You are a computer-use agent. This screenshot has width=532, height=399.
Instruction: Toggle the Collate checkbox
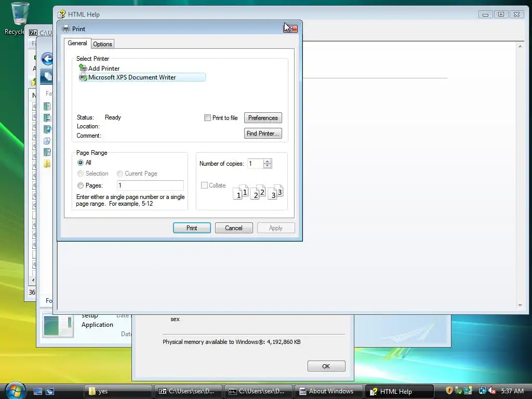204,185
